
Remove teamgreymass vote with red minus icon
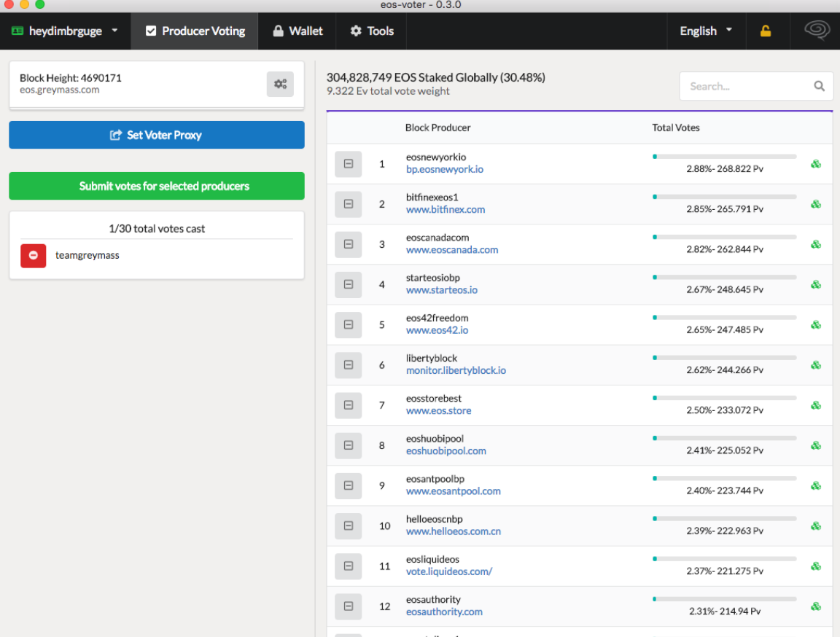pos(34,255)
